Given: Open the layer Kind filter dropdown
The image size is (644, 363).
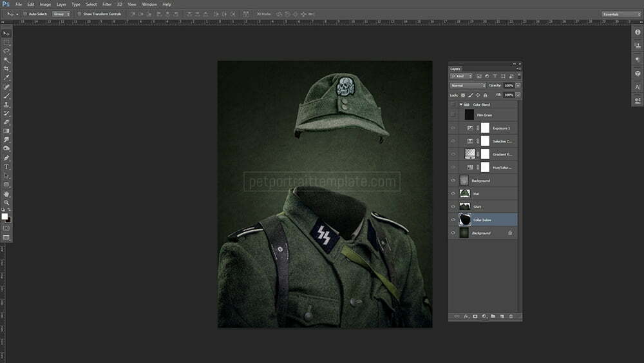Looking at the screenshot, I should pos(461,76).
